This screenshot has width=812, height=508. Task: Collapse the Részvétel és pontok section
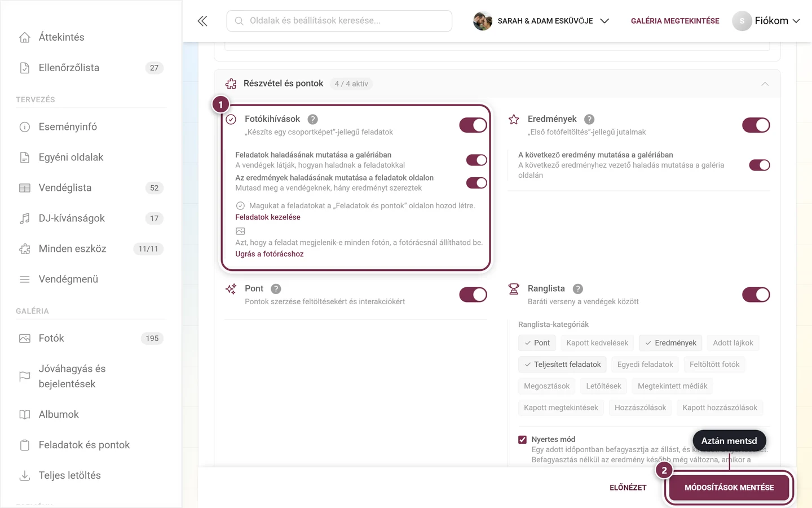(765, 84)
